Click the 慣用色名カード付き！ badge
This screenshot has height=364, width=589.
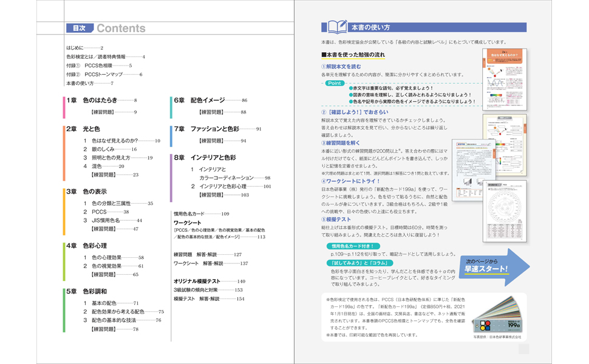pyautogui.click(x=353, y=246)
